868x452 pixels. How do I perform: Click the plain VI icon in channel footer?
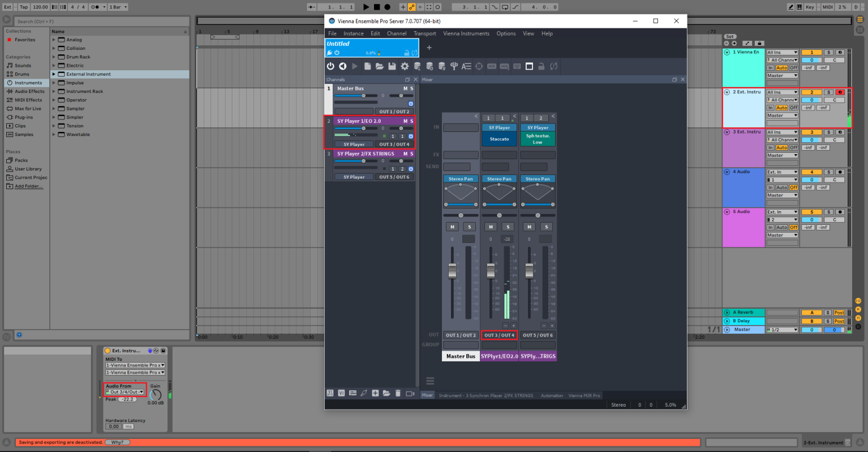tap(341, 393)
